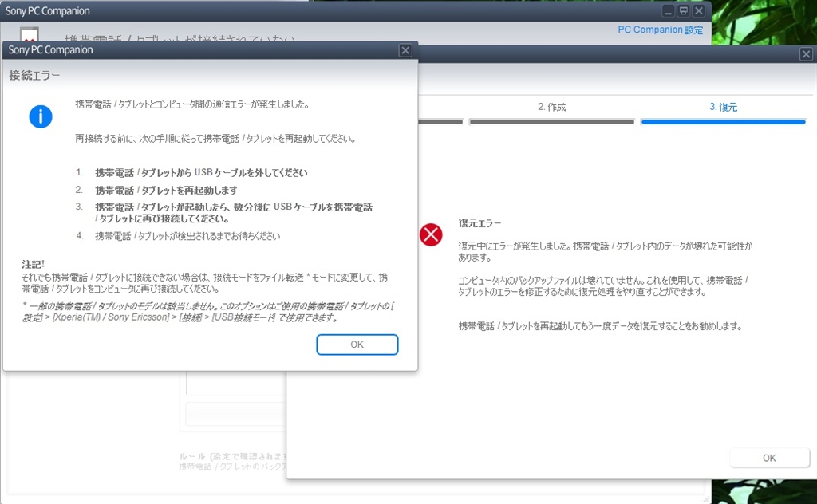Click the 復元エラー heading text
Image resolution: width=817 pixels, height=504 pixels.
pyautogui.click(x=480, y=222)
